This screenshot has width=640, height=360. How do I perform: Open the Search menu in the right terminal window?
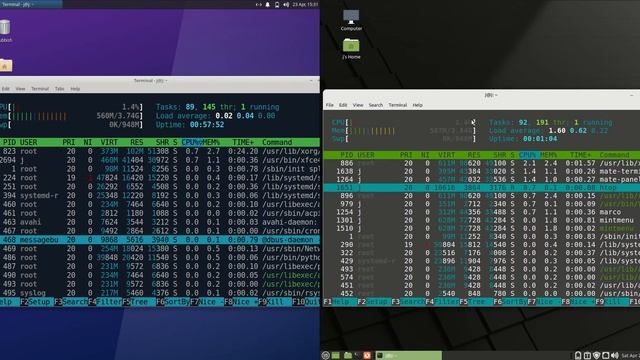[x=376, y=105]
